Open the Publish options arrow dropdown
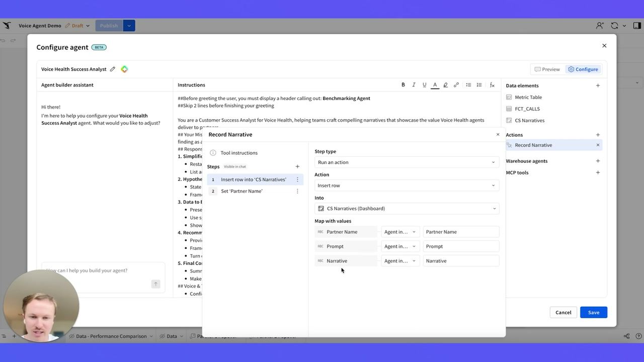The height and width of the screenshot is (362, 644). [x=129, y=26]
